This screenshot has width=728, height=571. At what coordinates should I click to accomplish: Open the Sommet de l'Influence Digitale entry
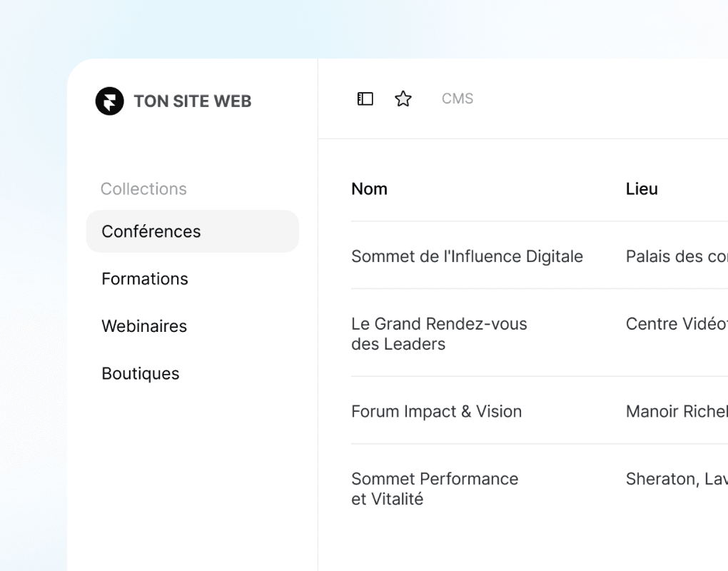[467, 256]
